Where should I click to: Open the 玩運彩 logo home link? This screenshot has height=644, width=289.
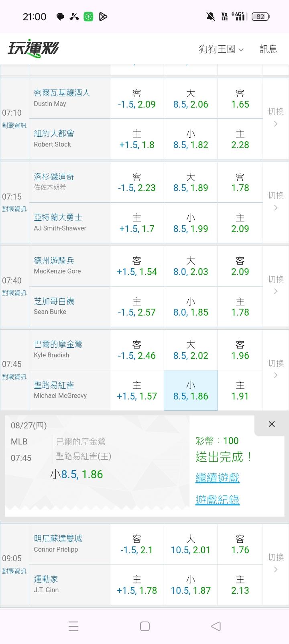[33, 49]
